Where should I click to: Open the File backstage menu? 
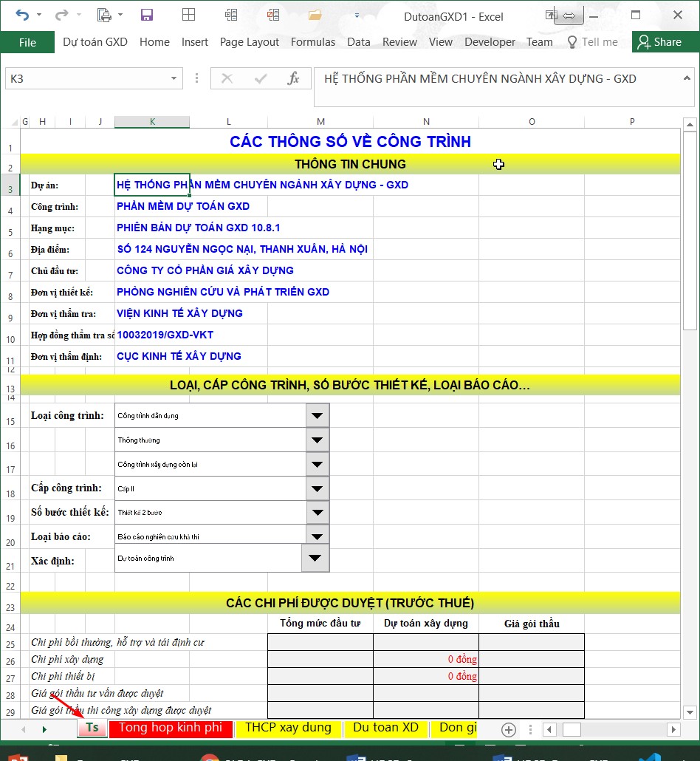click(x=27, y=42)
